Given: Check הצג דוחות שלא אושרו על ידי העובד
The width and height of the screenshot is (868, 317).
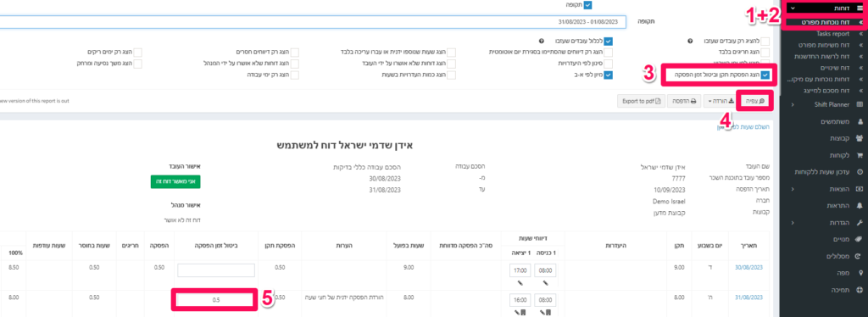Looking at the screenshot, I should point(451,64).
